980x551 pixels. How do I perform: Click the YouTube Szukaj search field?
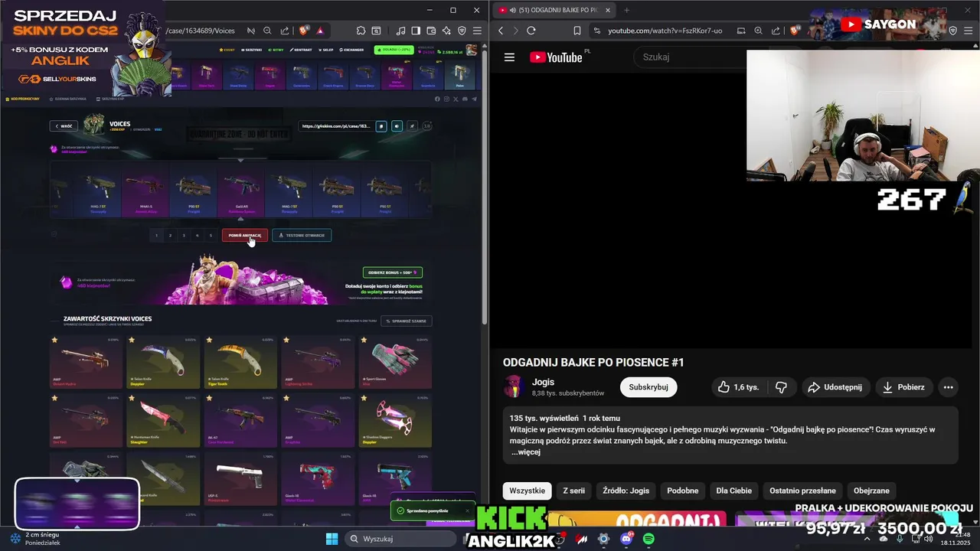tap(689, 57)
